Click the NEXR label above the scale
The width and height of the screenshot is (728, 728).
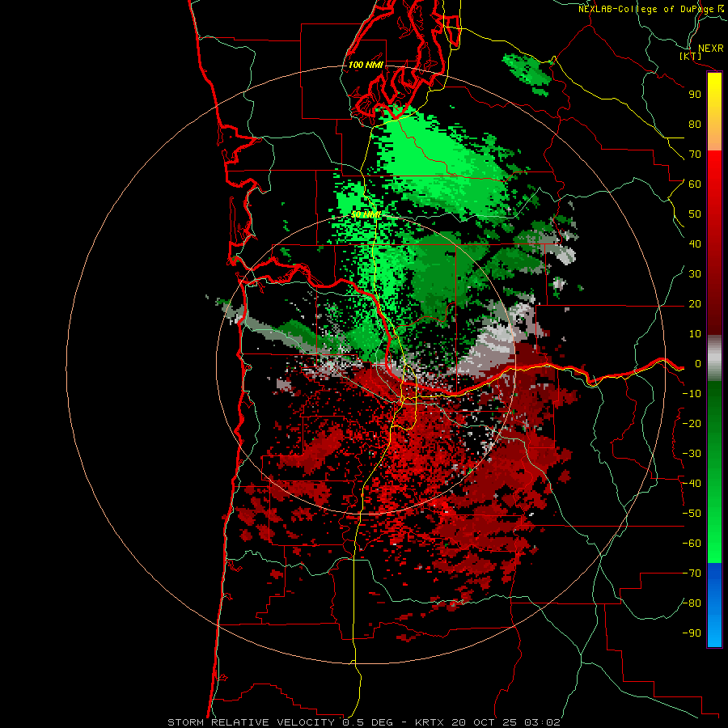pyautogui.click(x=710, y=49)
